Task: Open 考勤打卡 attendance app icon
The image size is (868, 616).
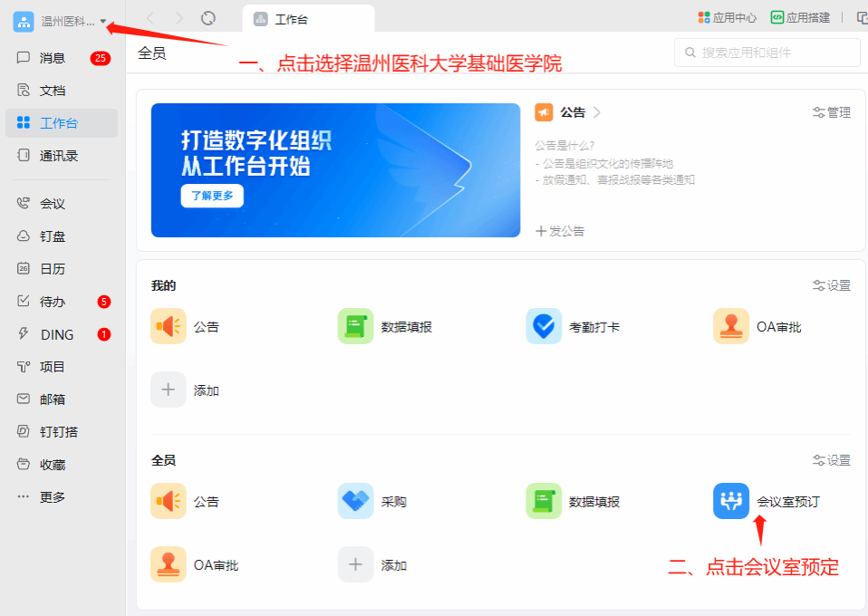Action: [544, 326]
